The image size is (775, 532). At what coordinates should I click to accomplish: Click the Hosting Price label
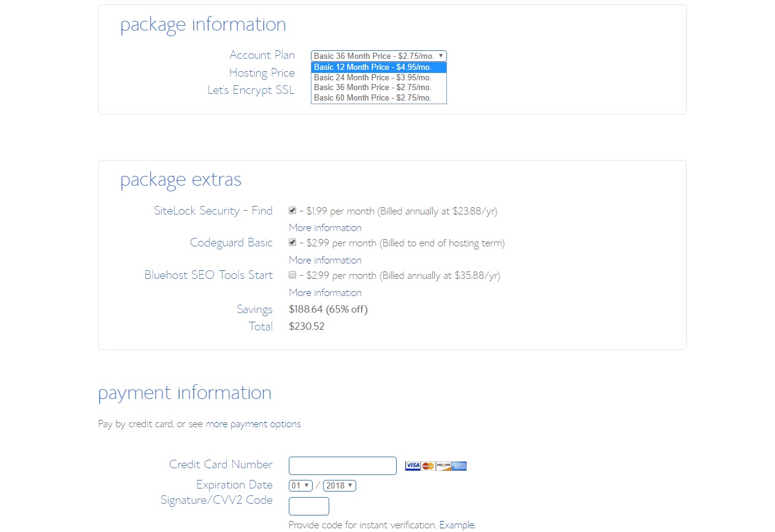tap(262, 72)
